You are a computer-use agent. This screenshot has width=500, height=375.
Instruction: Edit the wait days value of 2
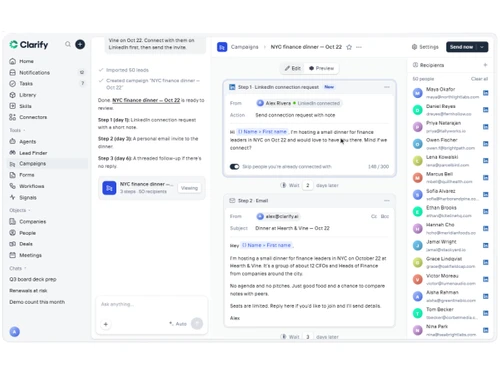pyautogui.click(x=308, y=185)
